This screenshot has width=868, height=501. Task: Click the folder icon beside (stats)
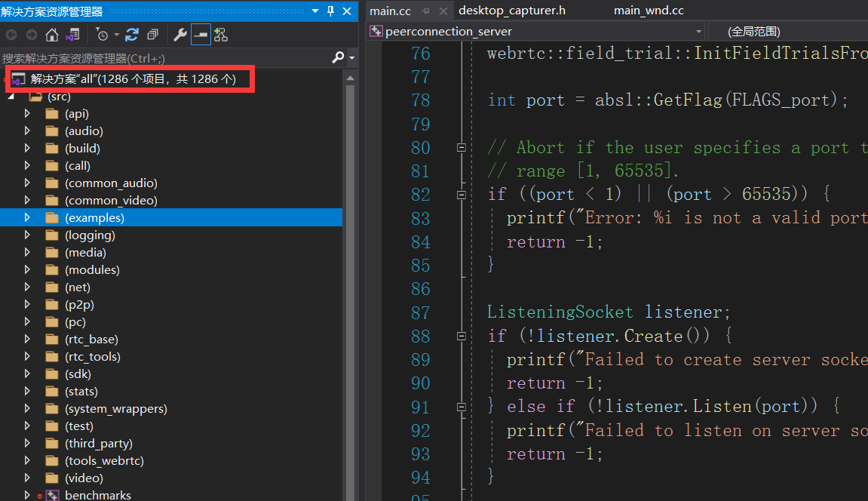coord(52,392)
